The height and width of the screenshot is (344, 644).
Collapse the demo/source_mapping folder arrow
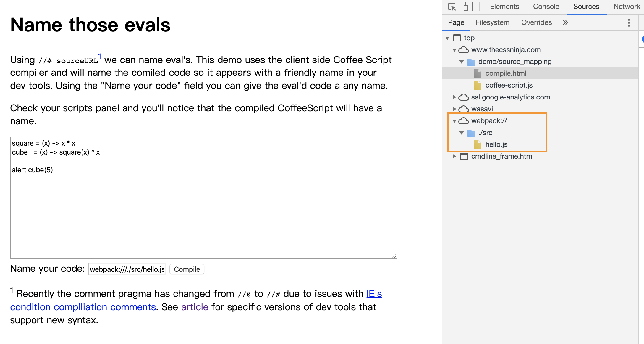pyautogui.click(x=462, y=62)
